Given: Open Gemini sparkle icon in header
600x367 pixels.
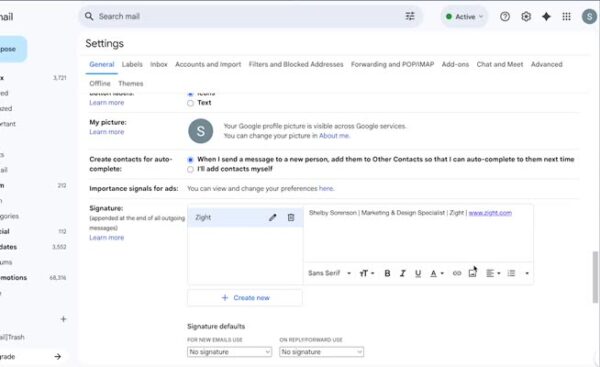Looking at the screenshot, I should tap(546, 16).
